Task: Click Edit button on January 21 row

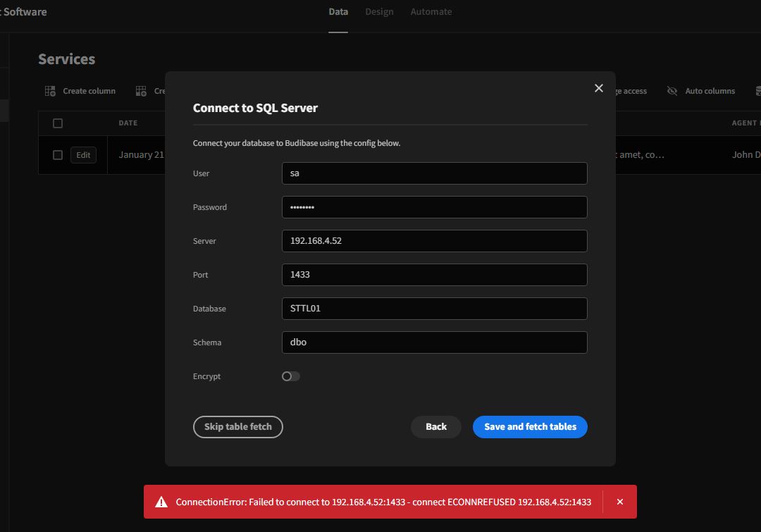Action: pyautogui.click(x=83, y=155)
